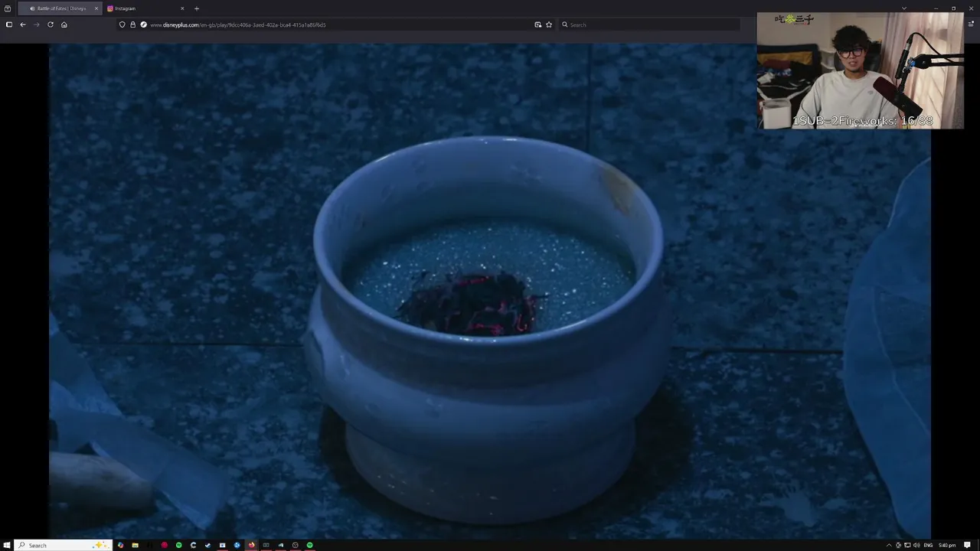The height and width of the screenshot is (551, 980).
Task: Click the active Firefox taskbar icon
Action: 251,545
